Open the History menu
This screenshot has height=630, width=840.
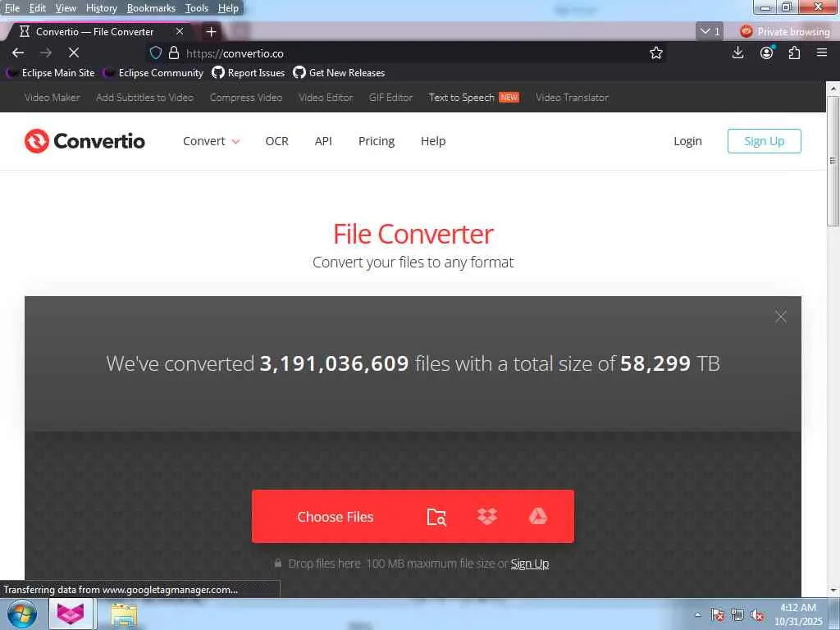(x=101, y=8)
